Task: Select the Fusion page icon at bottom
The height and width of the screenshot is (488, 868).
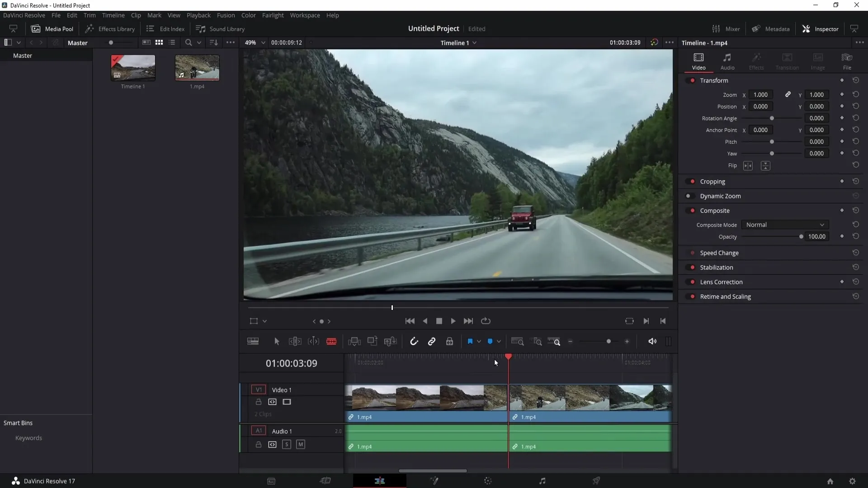Action: coord(434,481)
